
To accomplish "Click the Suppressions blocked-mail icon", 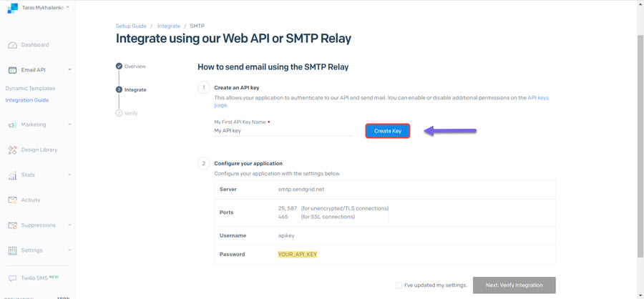I will (x=12, y=225).
